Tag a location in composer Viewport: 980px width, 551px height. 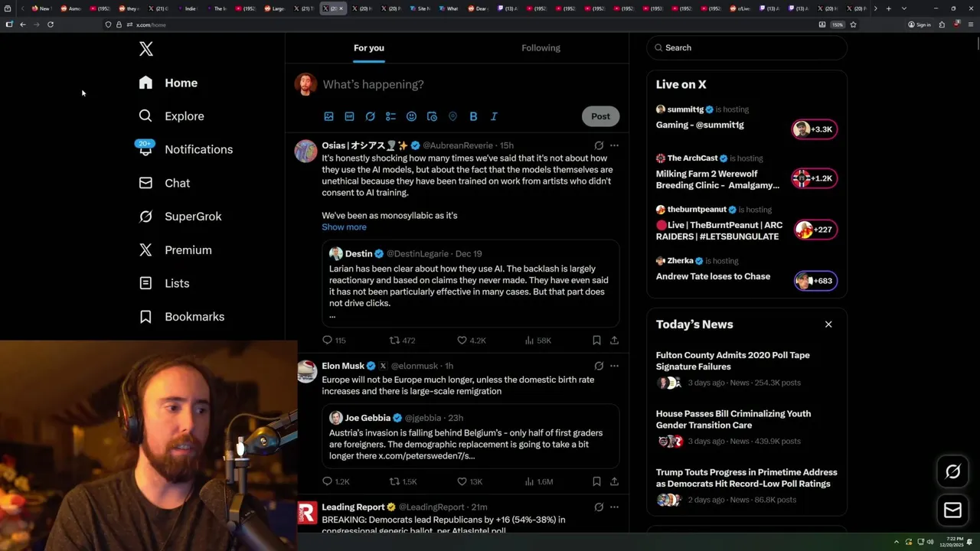click(452, 116)
